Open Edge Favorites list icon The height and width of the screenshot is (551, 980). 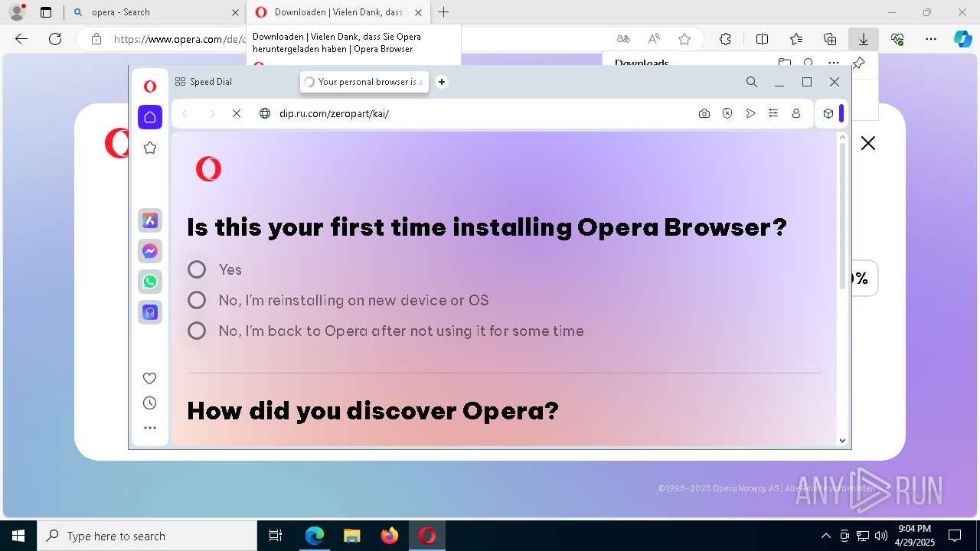click(x=796, y=39)
